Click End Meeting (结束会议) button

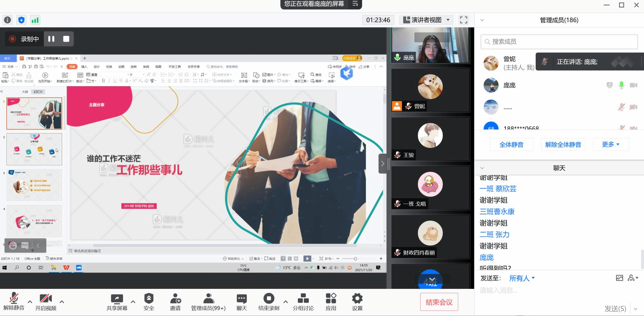[439, 302]
